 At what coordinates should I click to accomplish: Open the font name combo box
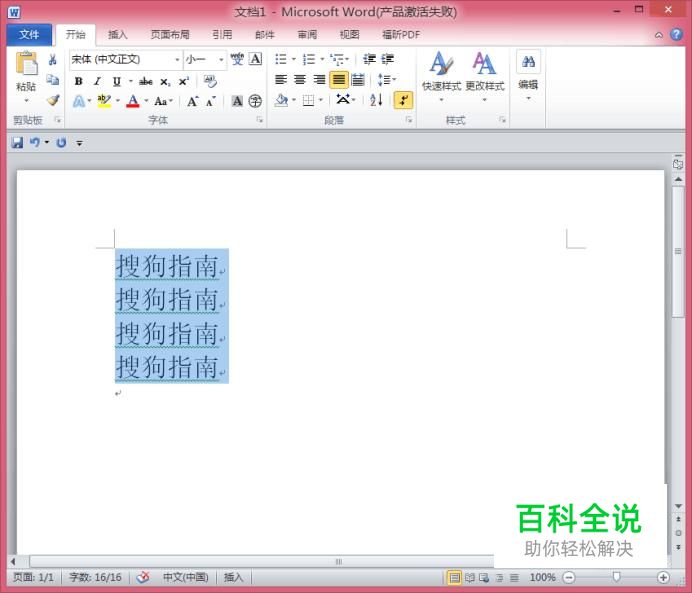(x=125, y=59)
